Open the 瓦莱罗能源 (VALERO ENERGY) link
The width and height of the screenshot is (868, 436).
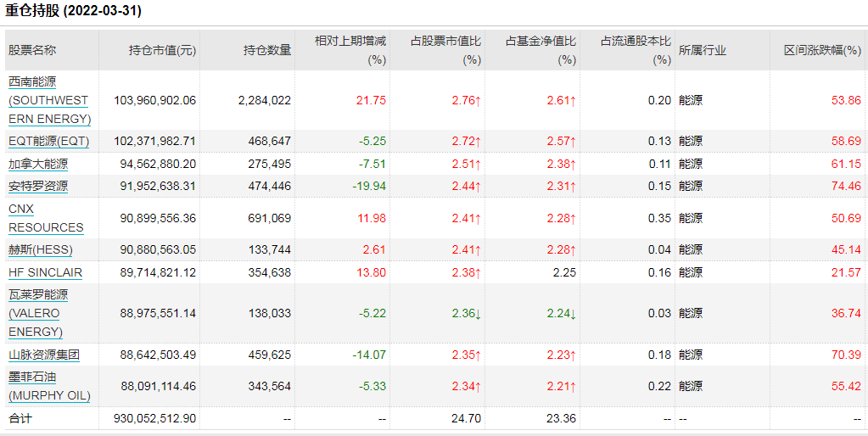pos(38,313)
